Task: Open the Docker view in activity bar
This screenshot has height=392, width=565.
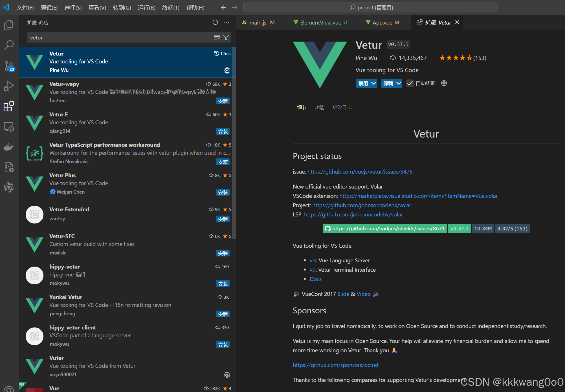Action: [9, 147]
